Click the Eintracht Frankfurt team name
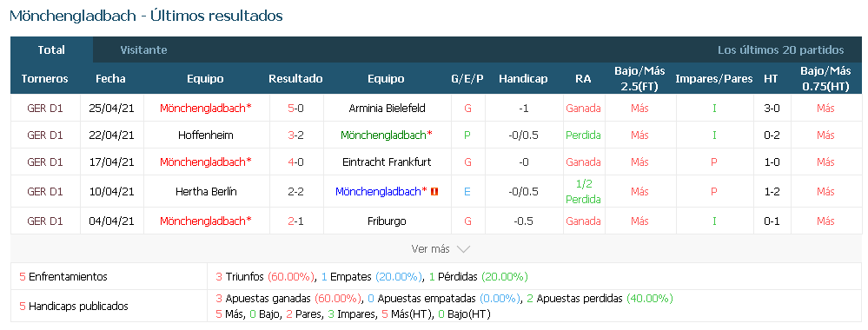The width and height of the screenshot is (868, 330). (387, 162)
